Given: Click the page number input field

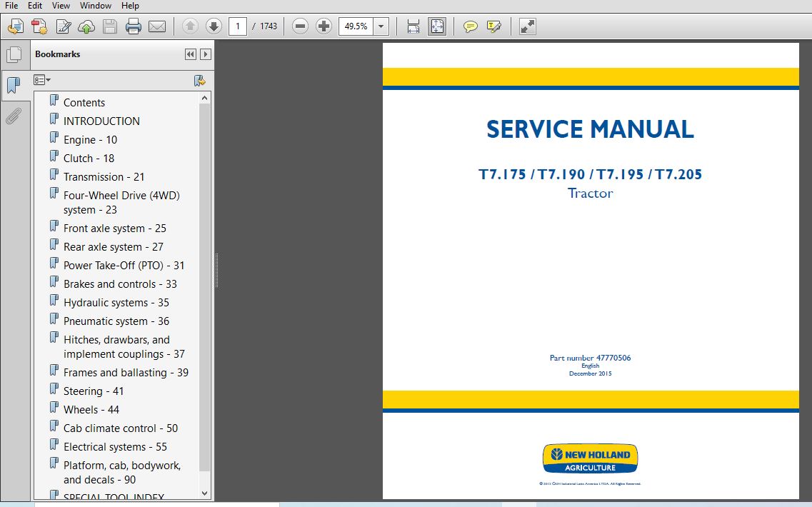Looking at the screenshot, I should (238, 26).
